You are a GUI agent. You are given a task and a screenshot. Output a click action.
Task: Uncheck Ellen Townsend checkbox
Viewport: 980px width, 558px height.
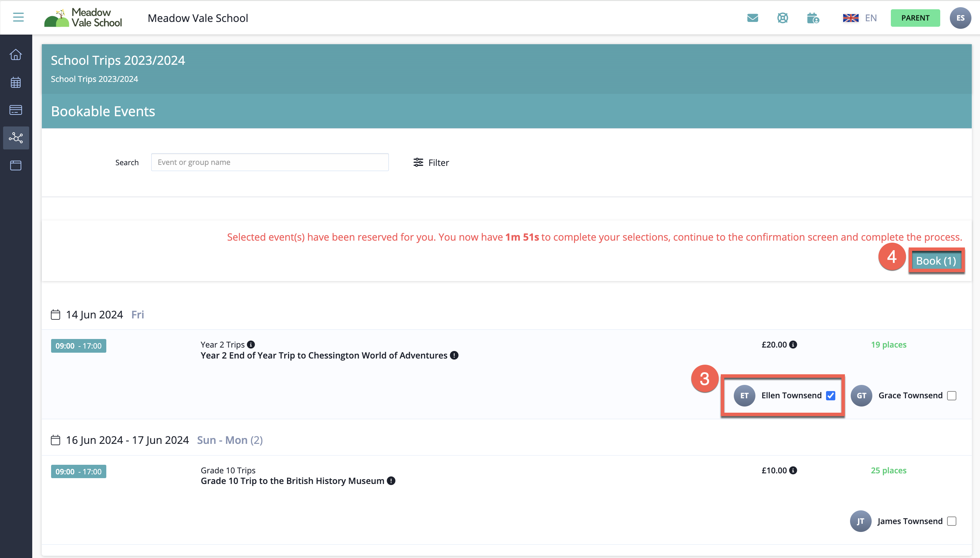[830, 396]
